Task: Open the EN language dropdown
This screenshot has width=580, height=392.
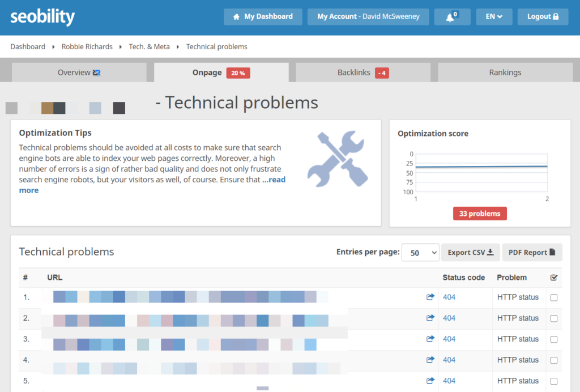Action: [x=494, y=16]
